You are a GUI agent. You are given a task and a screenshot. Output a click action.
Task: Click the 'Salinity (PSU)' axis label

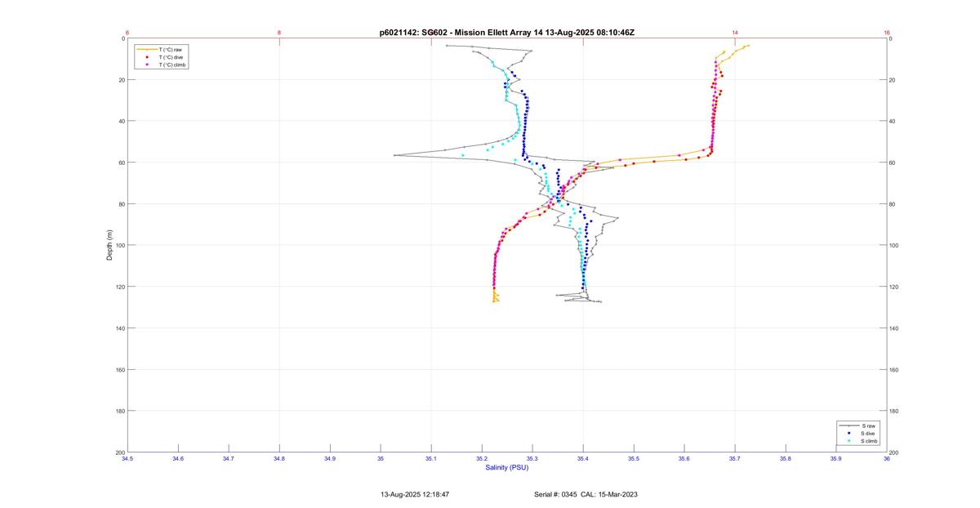click(507, 467)
